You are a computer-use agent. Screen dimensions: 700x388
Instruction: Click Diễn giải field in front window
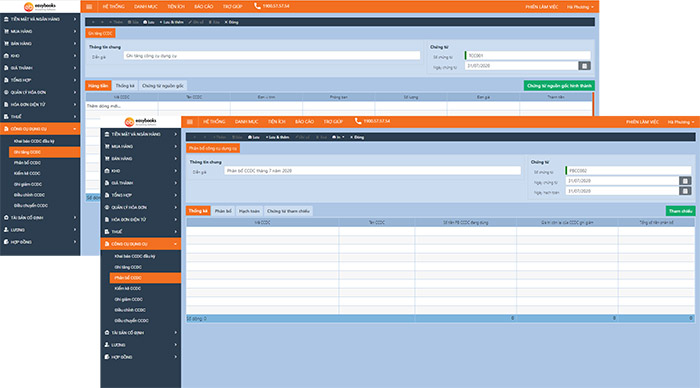pos(372,171)
